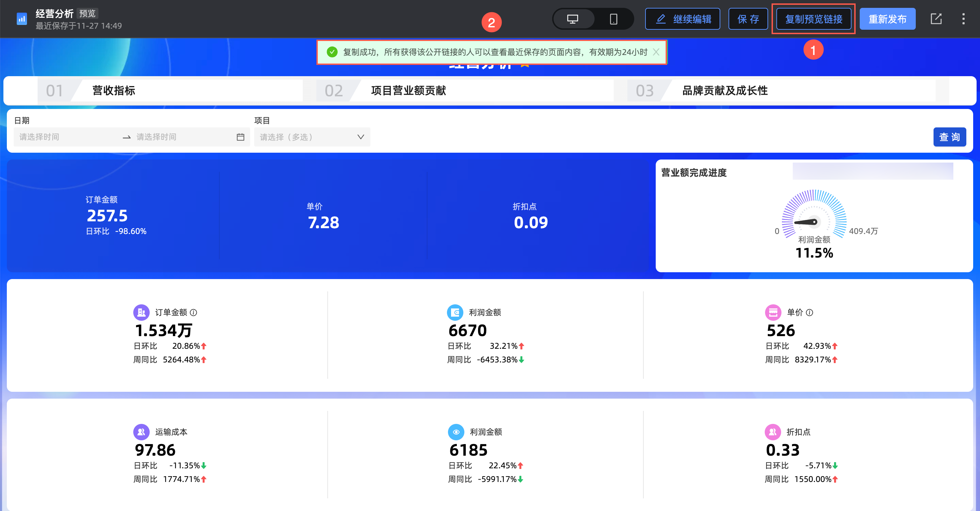Open the 02 项目营业额贡献 tab

[x=464, y=91]
